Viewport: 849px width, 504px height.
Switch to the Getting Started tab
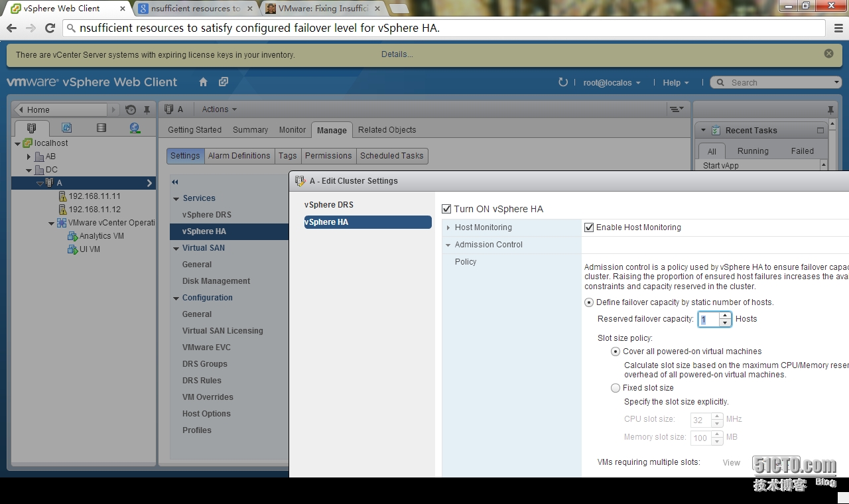tap(194, 130)
